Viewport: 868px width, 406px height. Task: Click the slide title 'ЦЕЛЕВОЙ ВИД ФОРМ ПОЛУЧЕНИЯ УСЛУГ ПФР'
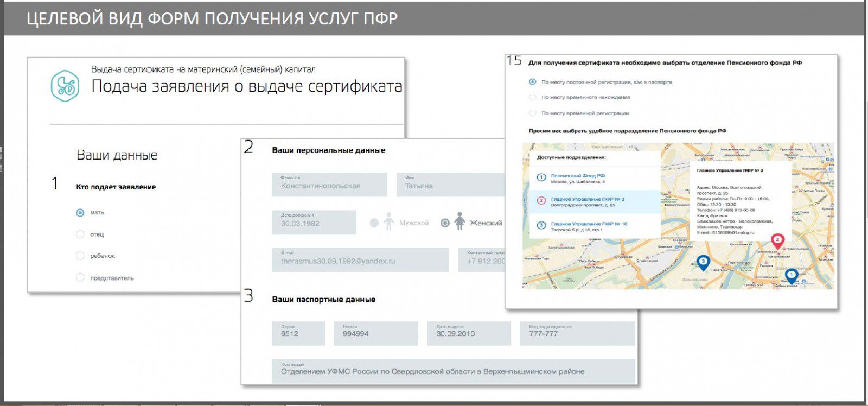(212, 18)
